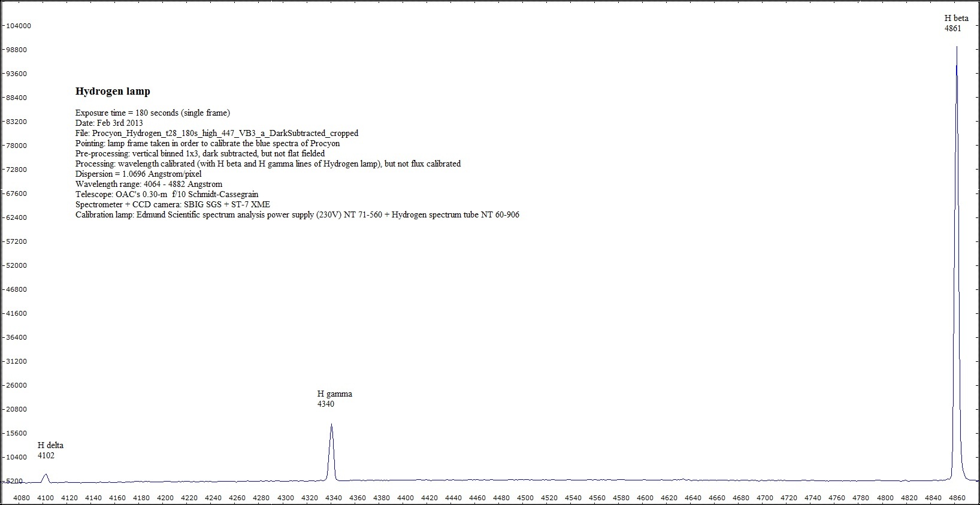Click the H beta emission peak
The image size is (980, 505).
coord(957,264)
